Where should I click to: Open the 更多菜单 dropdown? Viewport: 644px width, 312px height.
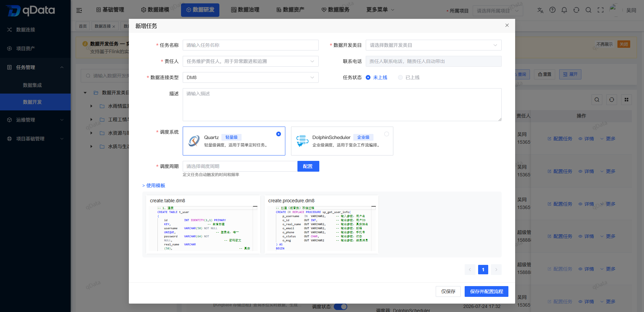tap(380, 10)
